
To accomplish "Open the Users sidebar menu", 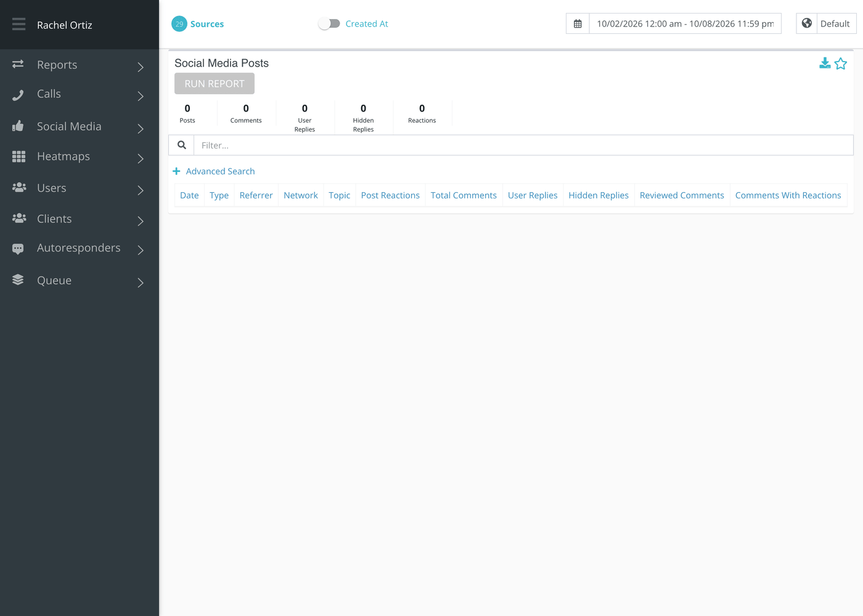I will coord(80,188).
